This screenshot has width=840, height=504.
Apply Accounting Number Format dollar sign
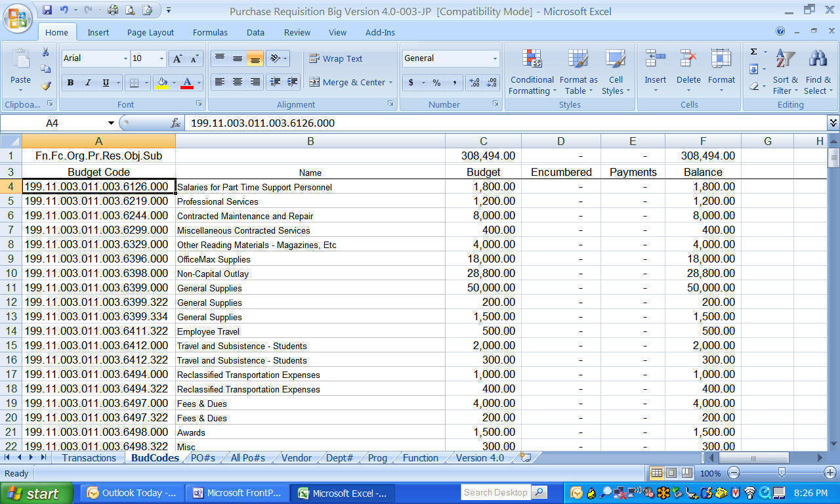411,83
